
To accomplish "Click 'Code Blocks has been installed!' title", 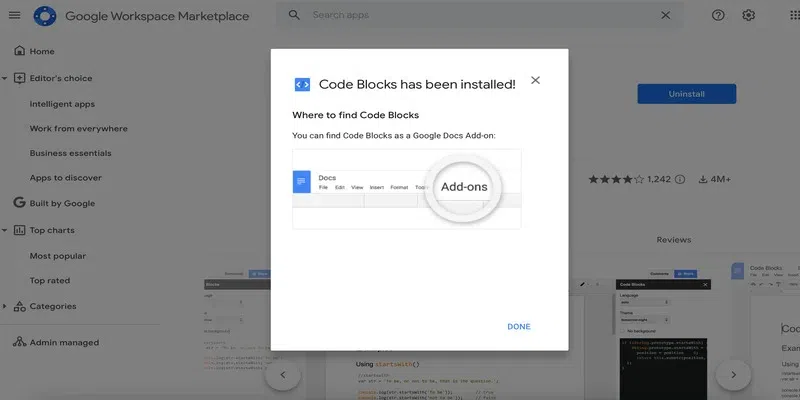I will tap(417, 85).
